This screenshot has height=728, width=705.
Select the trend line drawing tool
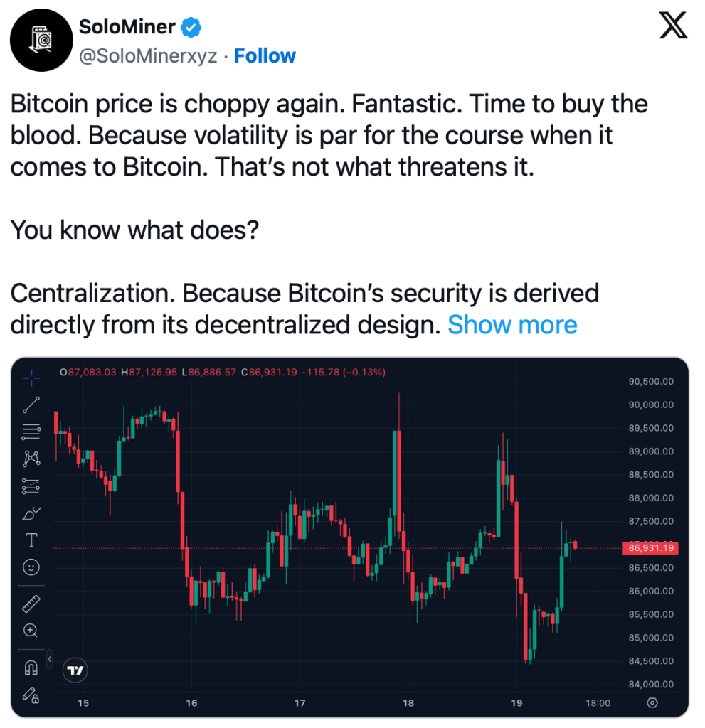click(31, 405)
